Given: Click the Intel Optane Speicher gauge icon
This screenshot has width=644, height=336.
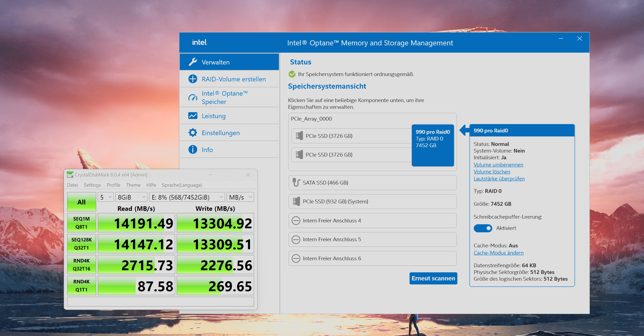Looking at the screenshot, I should [x=193, y=97].
